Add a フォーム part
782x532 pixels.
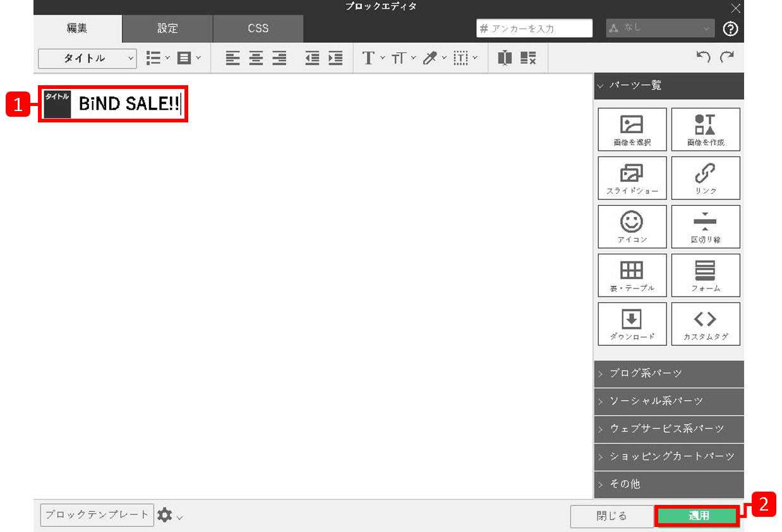click(x=706, y=275)
